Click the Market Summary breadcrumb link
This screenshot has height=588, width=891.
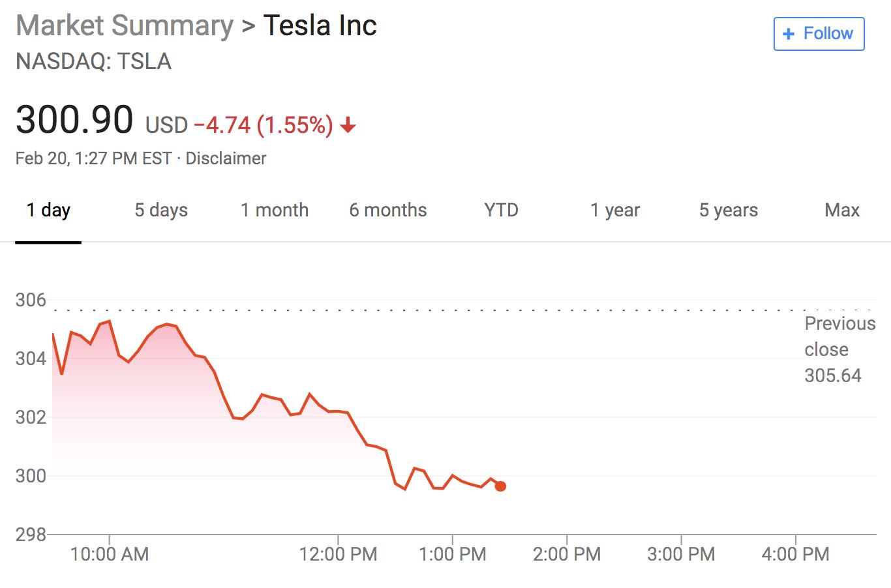pos(125,26)
